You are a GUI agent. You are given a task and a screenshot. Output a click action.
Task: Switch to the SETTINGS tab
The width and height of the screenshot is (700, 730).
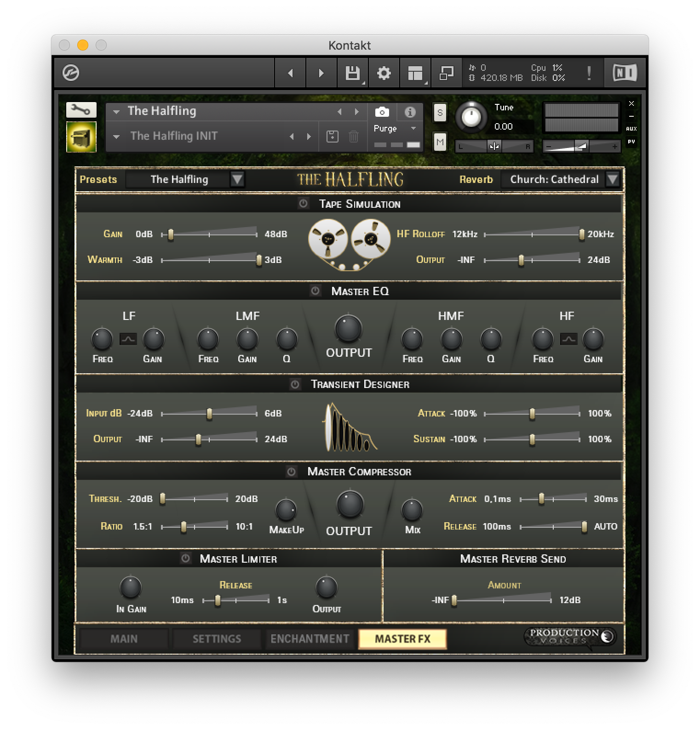pyautogui.click(x=217, y=639)
